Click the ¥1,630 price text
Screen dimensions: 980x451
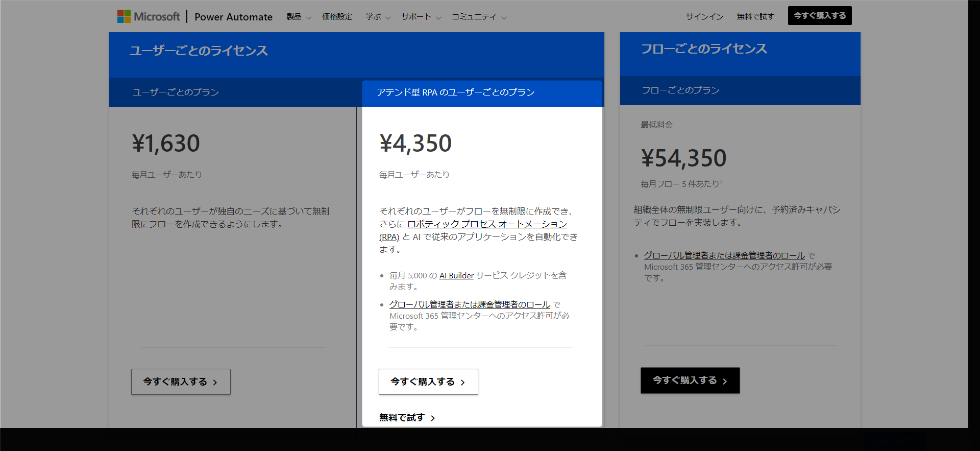coord(166,144)
